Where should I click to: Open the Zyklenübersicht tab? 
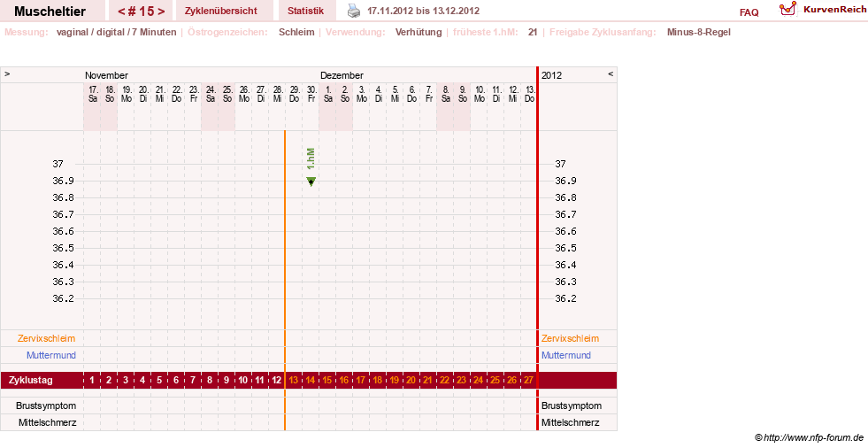pyautogui.click(x=221, y=11)
